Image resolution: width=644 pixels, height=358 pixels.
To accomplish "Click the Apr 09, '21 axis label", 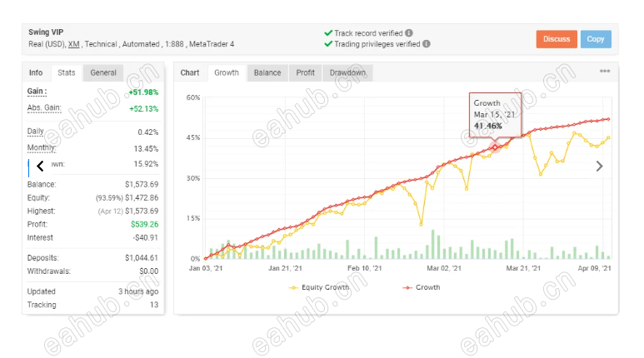I will coord(594,268).
